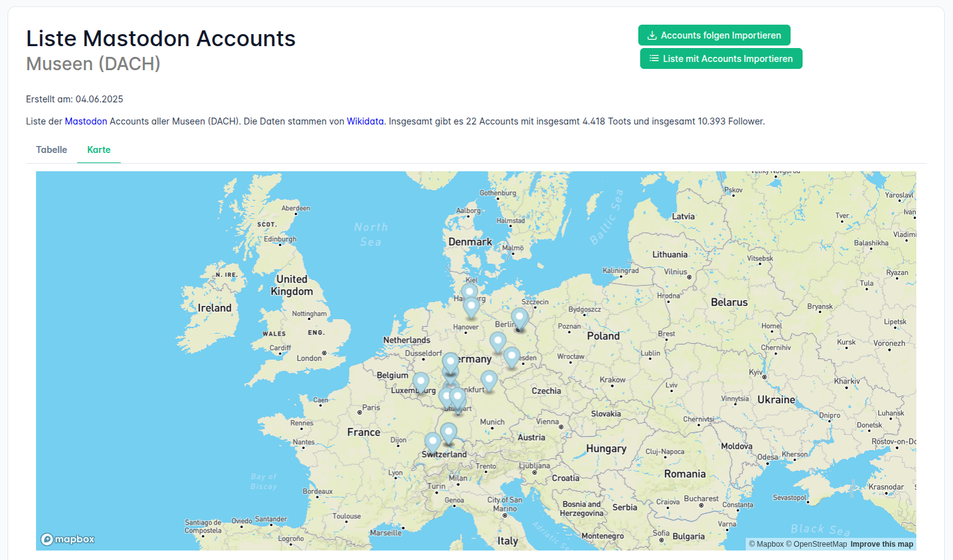Viewport: 953px width, 560px height.
Task: Click the Romania label on the map
Action: point(684,474)
